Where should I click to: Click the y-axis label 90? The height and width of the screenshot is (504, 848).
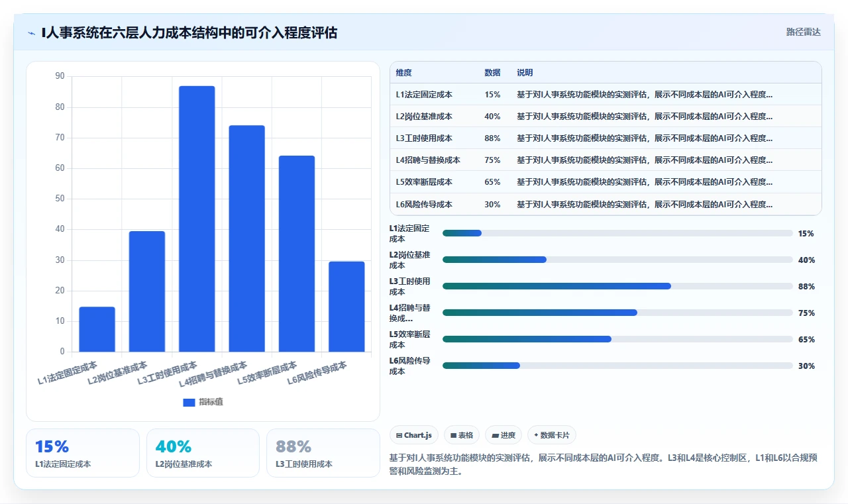point(60,76)
